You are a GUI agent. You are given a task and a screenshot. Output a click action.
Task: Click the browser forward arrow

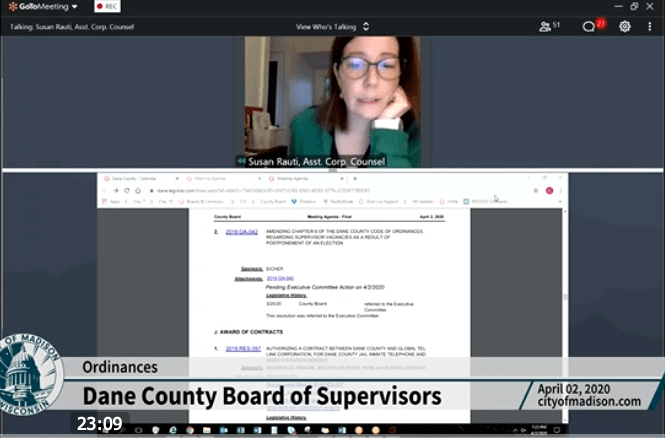[x=115, y=191]
